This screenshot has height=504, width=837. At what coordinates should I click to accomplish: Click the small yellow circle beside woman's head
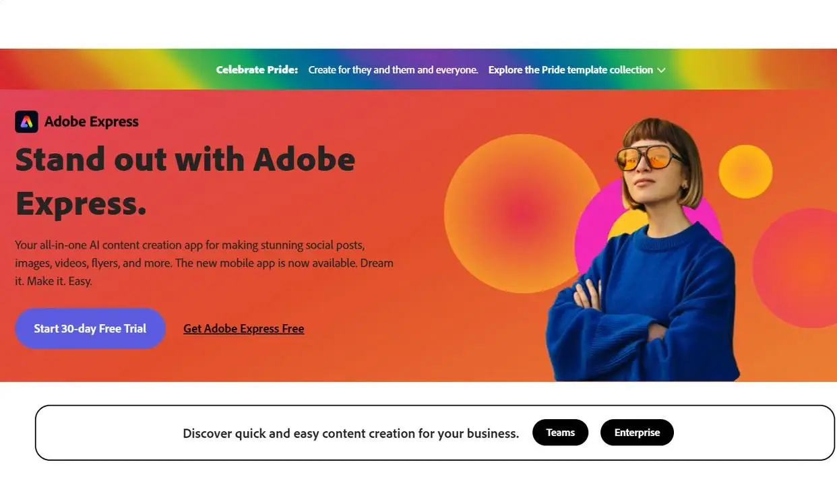745,171
